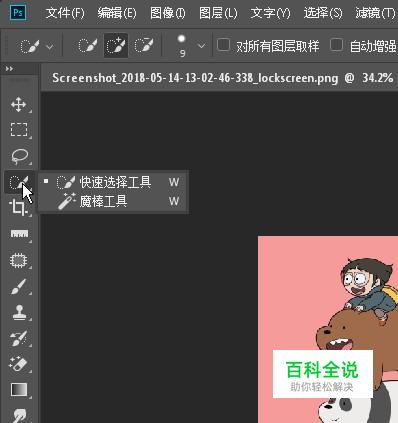Select the Move tool
This screenshot has height=423, width=398.
tap(19, 104)
